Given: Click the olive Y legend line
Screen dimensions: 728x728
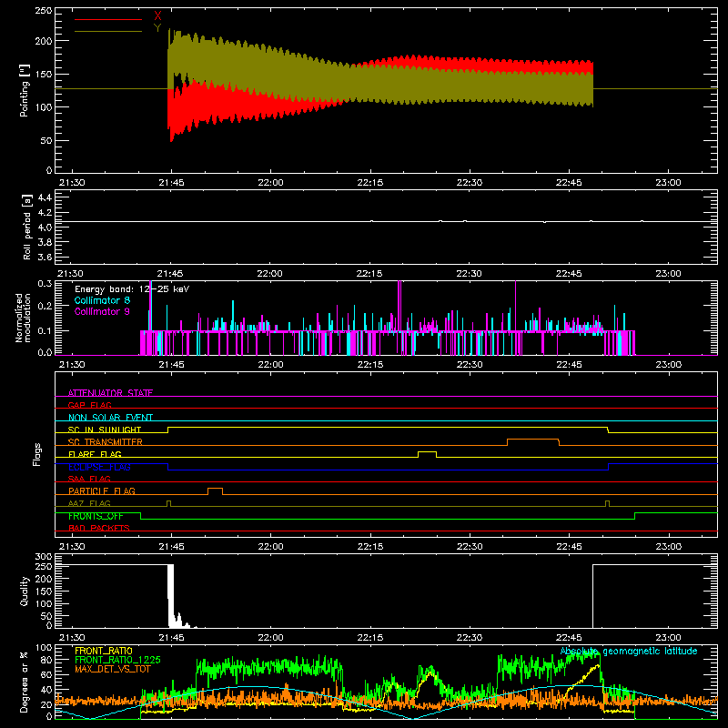Looking at the screenshot, I should [107, 31].
